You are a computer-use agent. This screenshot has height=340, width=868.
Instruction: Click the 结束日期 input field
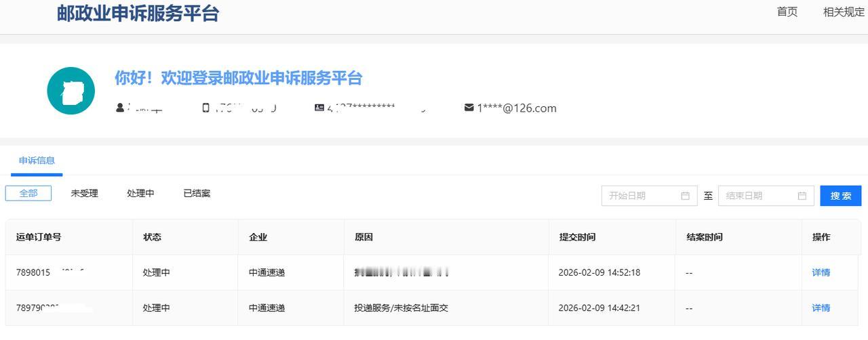tap(766, 196)
